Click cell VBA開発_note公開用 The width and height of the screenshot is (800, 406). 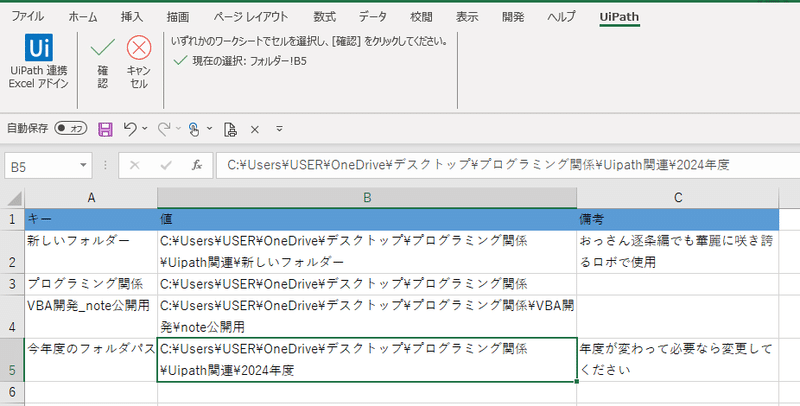coord(91,316)
